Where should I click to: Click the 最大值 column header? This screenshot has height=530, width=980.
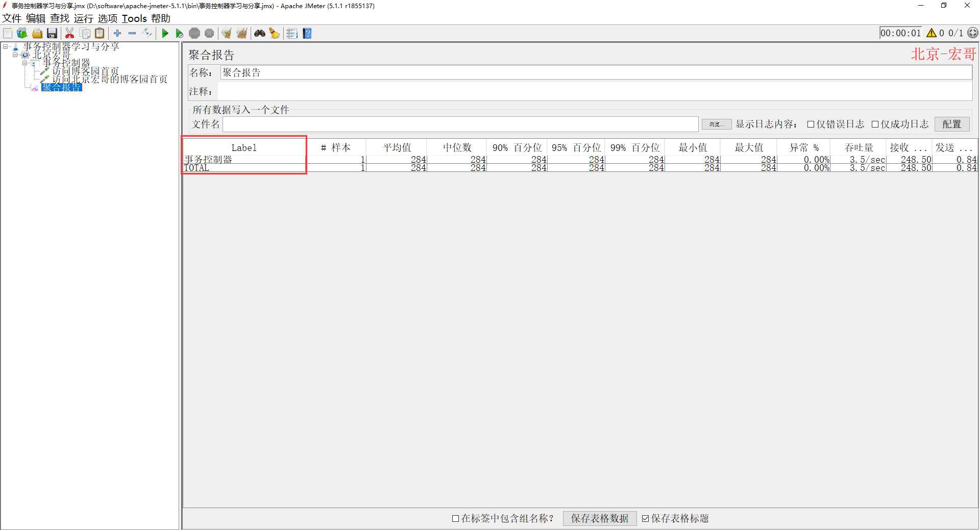coord(749,147)
